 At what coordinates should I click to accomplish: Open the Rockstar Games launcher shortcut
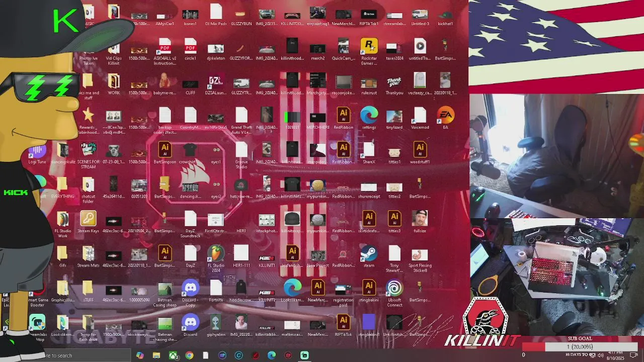pyautogui.click(x=369, y=47)
